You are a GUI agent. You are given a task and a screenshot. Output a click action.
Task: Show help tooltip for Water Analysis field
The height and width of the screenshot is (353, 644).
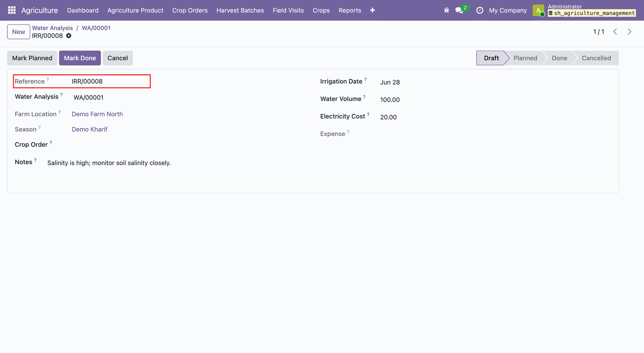[61, 95]
